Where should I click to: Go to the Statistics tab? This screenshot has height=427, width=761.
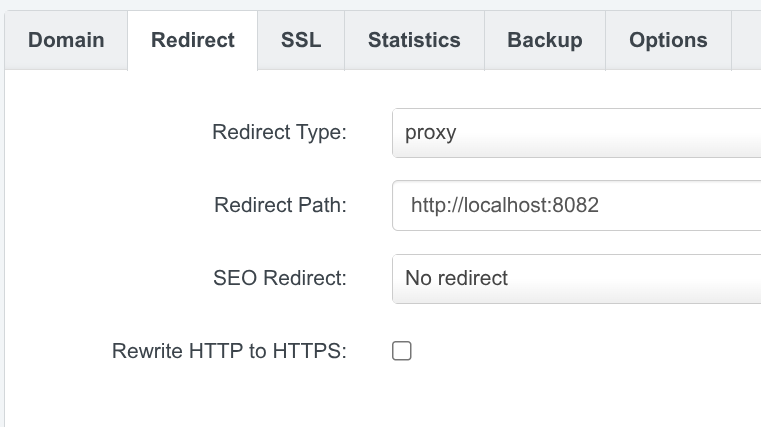click(414, 40)
